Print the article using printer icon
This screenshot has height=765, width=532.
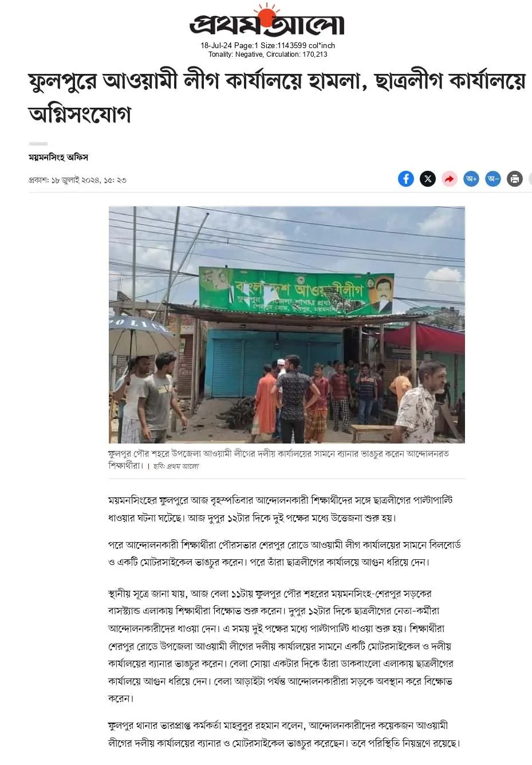[x=514, y=179]
